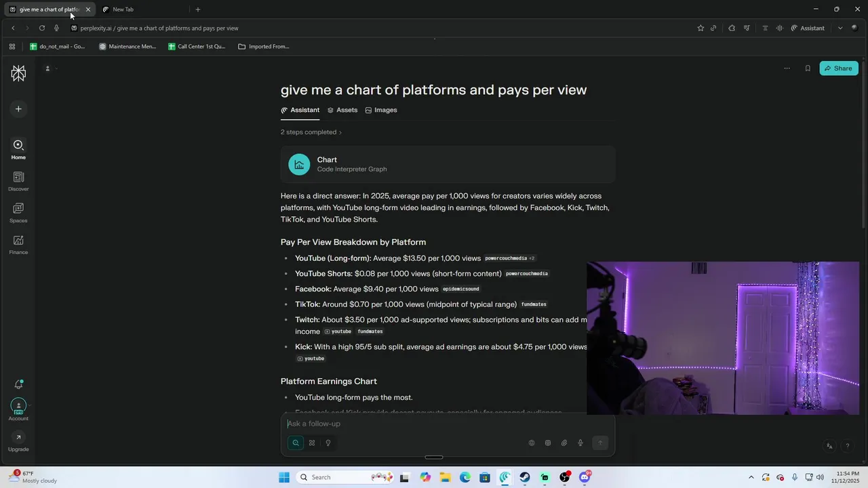Select the Assistant tab under the title
This screenshot has width=868, height=488.
click(x=300, y=110)
